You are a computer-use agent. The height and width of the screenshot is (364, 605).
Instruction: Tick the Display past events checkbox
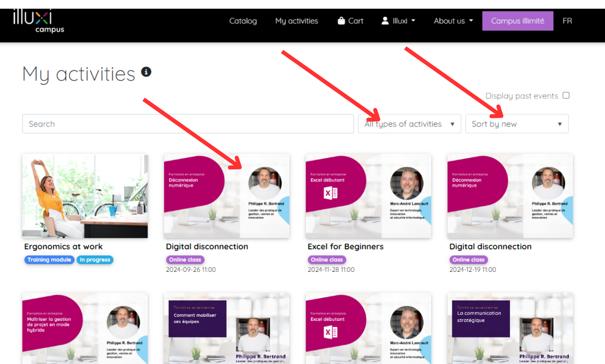(566, 95)
